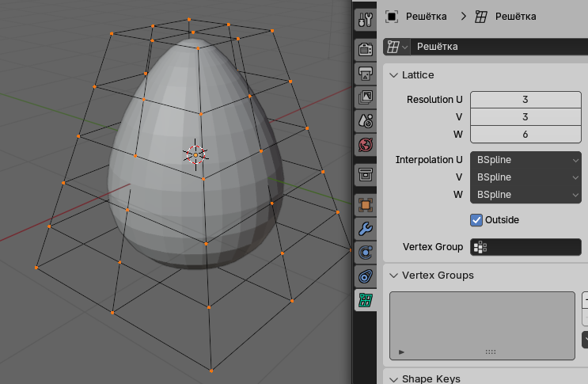Open the View Layer properties tab
Screen dimensions: 588x384
(366, 97)
